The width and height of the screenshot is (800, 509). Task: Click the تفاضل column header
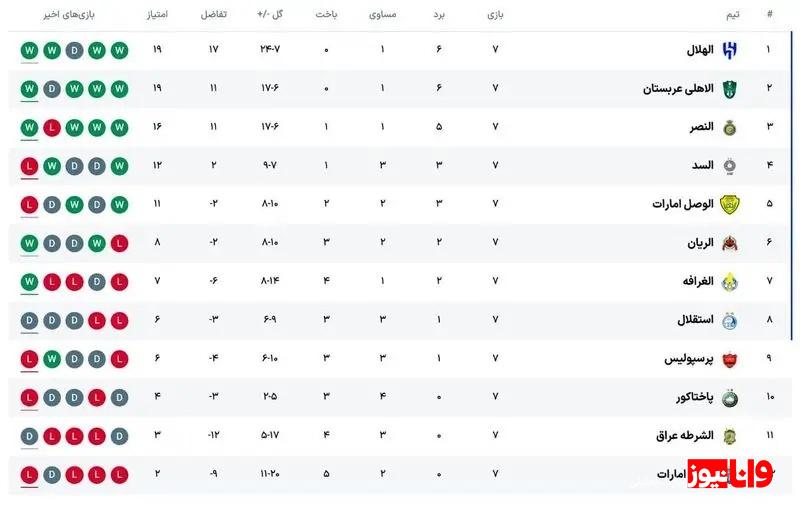214,15
